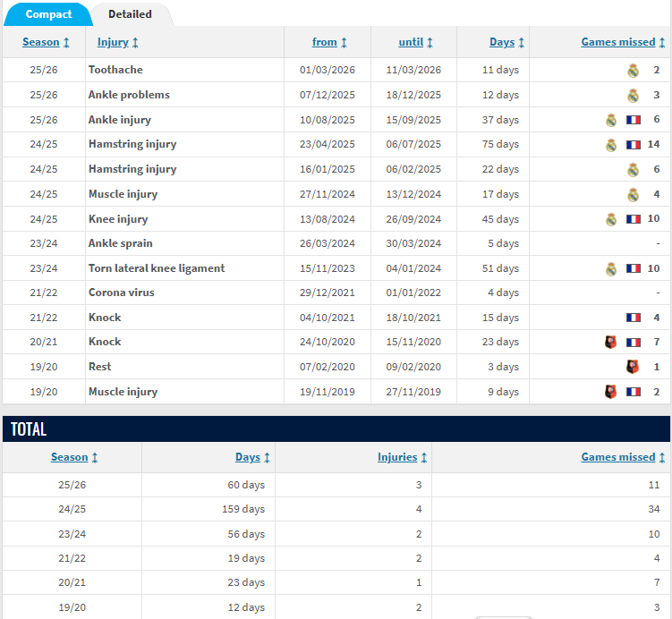Click the date 18/12/2025
Image resolution: width=672 pixels, height=619 pixels.
click(x=413, y=95)
